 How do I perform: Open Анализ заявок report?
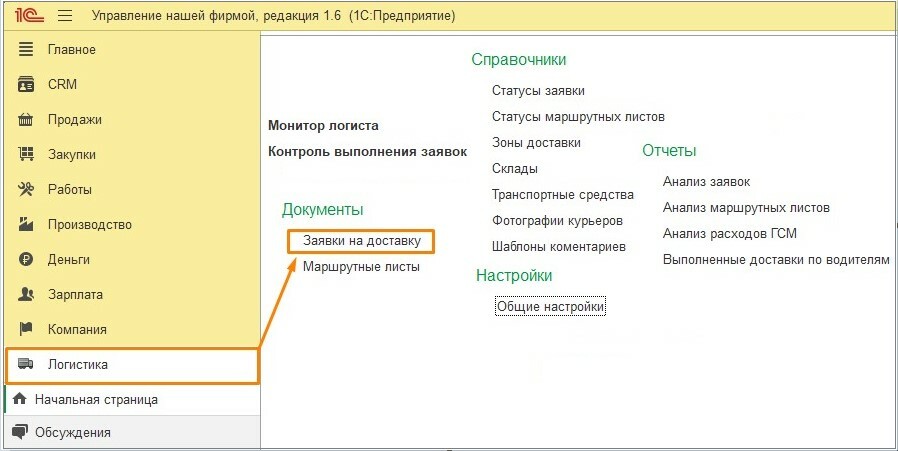pos(707,182)
